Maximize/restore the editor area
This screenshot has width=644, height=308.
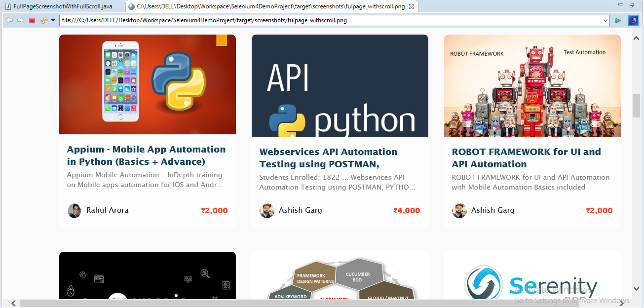(632, 5)
